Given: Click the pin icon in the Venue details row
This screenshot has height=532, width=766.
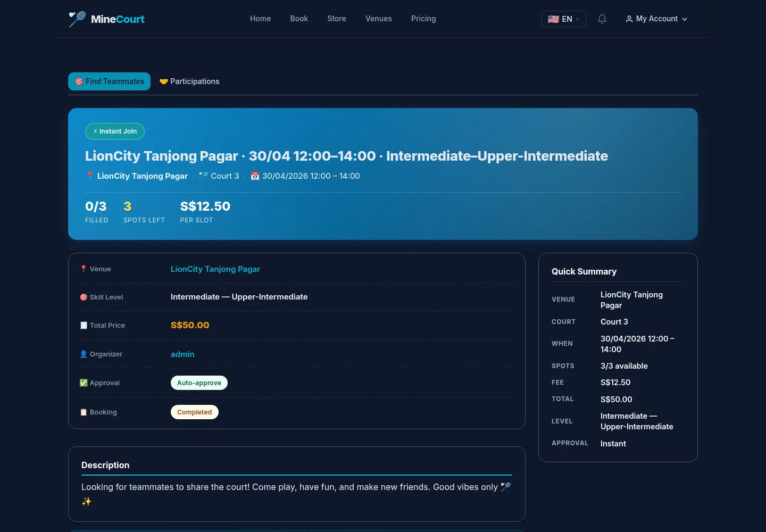Looking at the screenshot, I should (84, 269).
